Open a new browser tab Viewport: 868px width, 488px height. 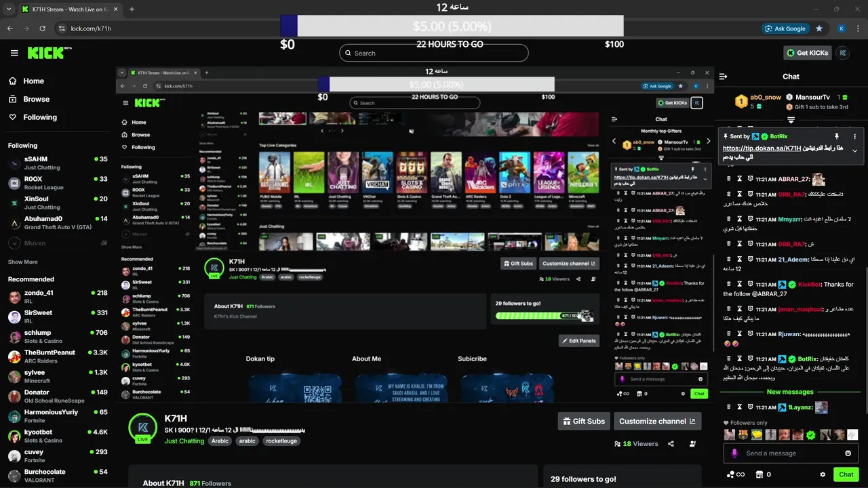click(132, 9)
